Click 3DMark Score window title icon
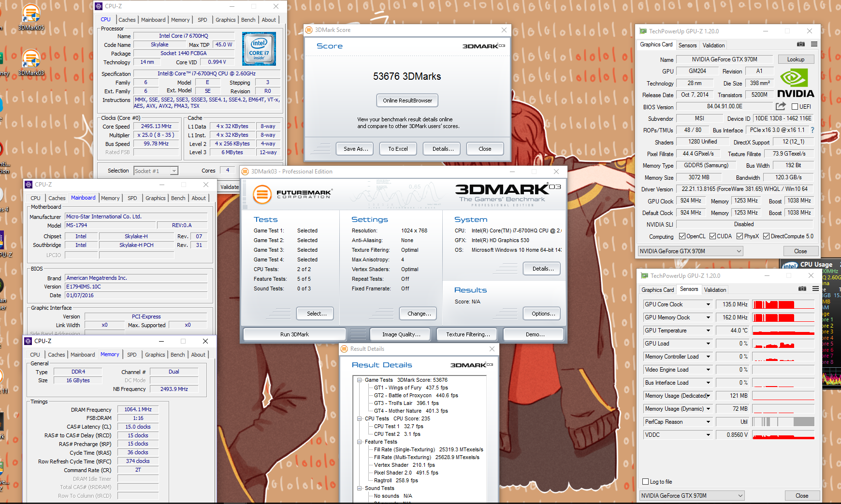 pyautogui.click(x=309, y=30)
